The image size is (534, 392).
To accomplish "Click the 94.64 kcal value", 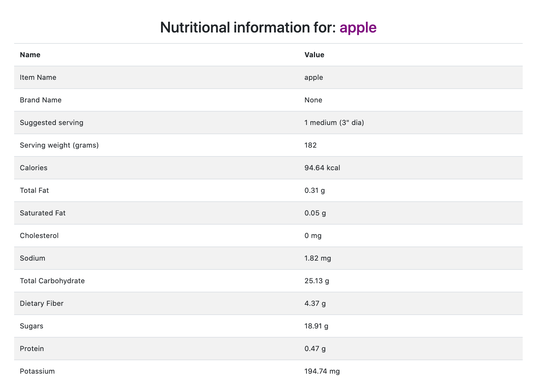I will click(x=322, y=168).
